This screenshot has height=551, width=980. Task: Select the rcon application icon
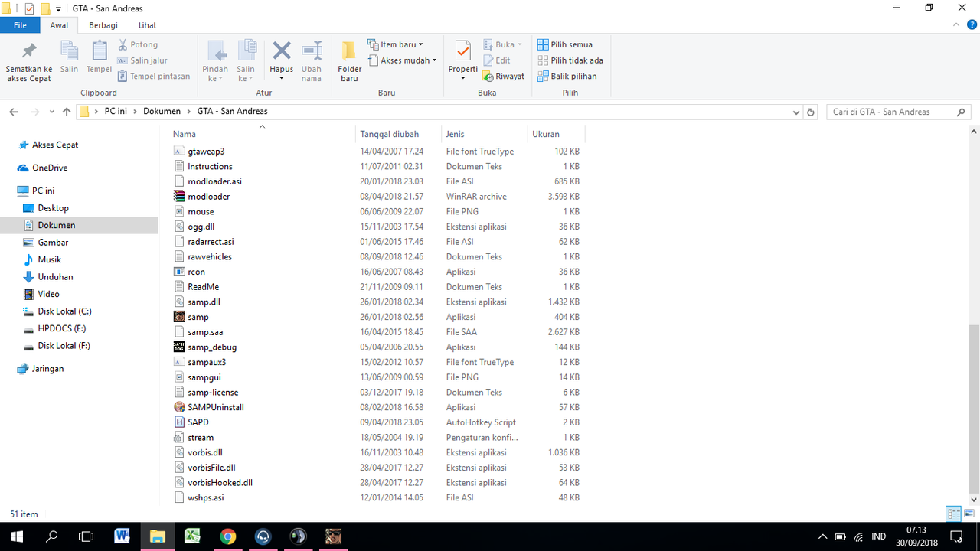[x=180, y=272]
